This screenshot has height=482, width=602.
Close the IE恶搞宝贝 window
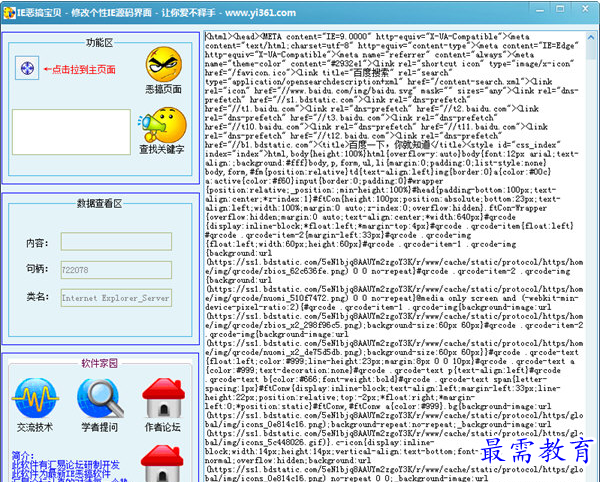pos(585,9)
